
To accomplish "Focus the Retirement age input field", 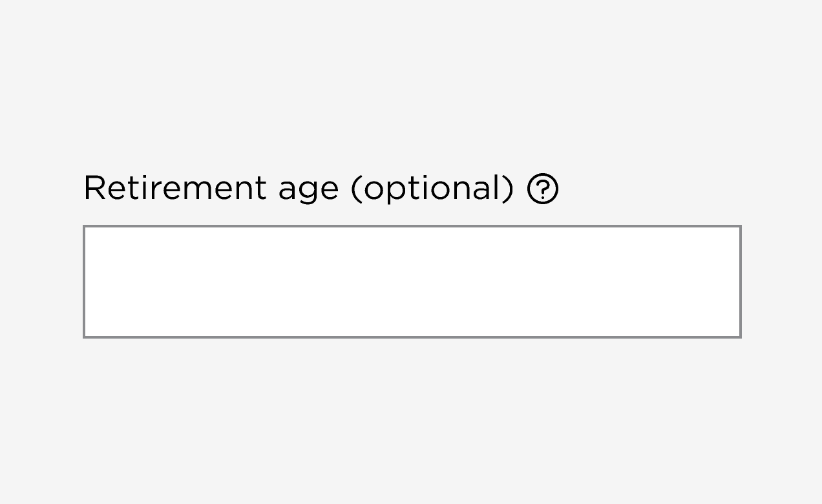I will pos(412,282).
